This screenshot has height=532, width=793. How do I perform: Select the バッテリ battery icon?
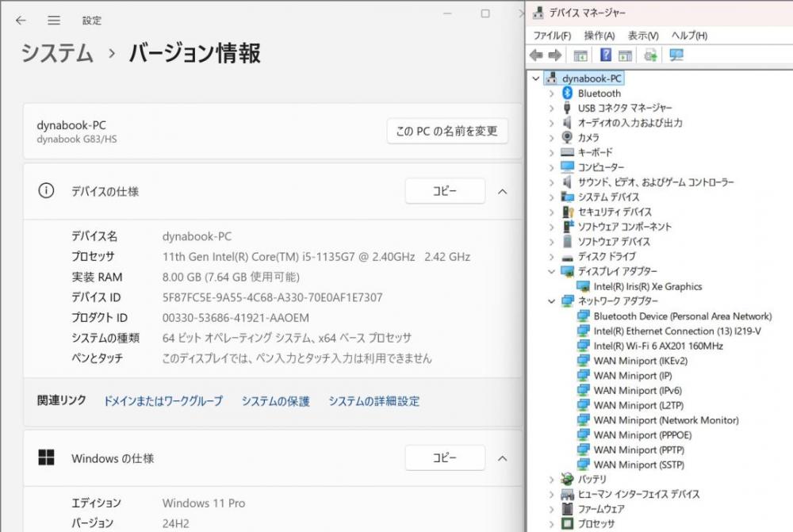(568, 479)
